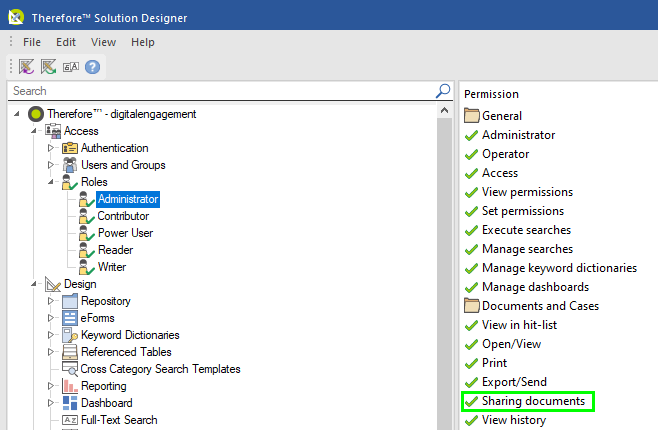Click the import configuration toolbar icon with purple arrow

26,67
